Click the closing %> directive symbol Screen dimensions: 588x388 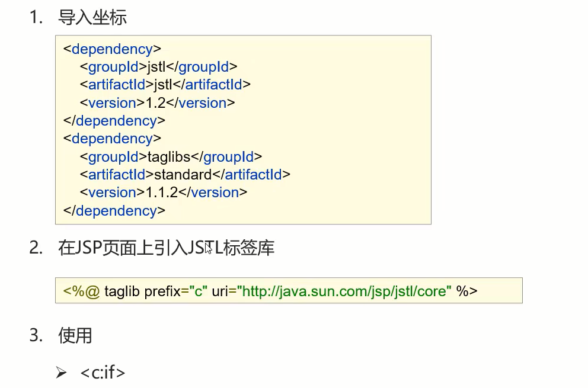tap(466, 291)
